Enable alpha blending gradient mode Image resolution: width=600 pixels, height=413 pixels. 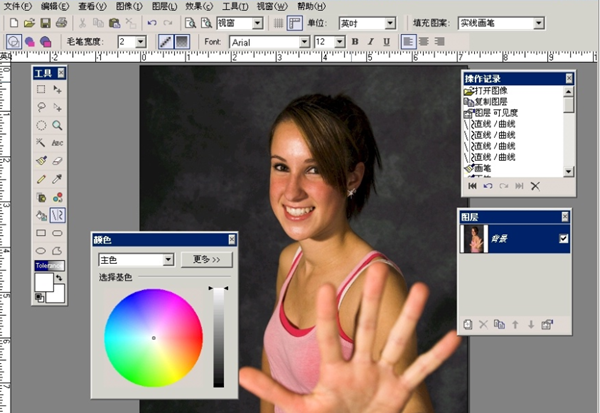182,42
